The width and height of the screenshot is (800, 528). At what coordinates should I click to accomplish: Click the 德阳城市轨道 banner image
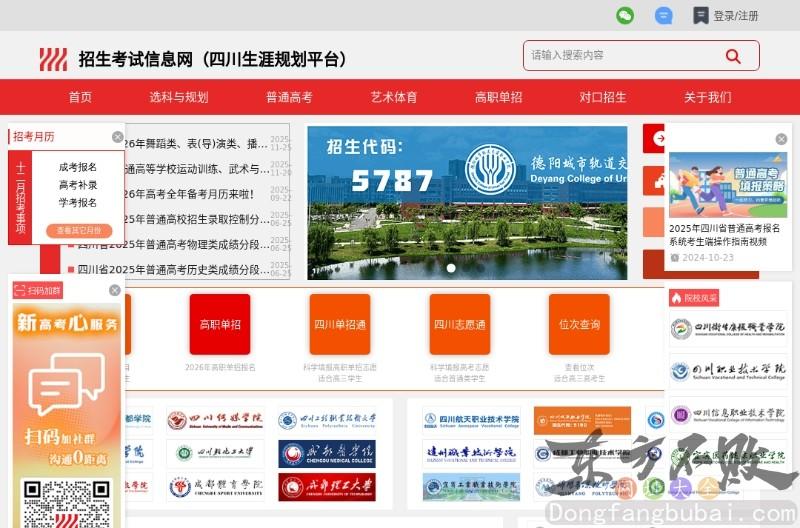click(467, 203)
